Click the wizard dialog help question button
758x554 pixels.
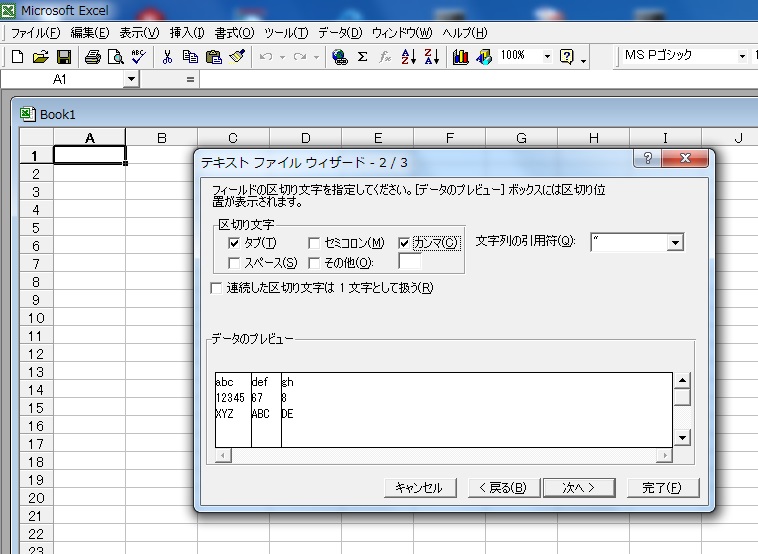pos(648,158)
